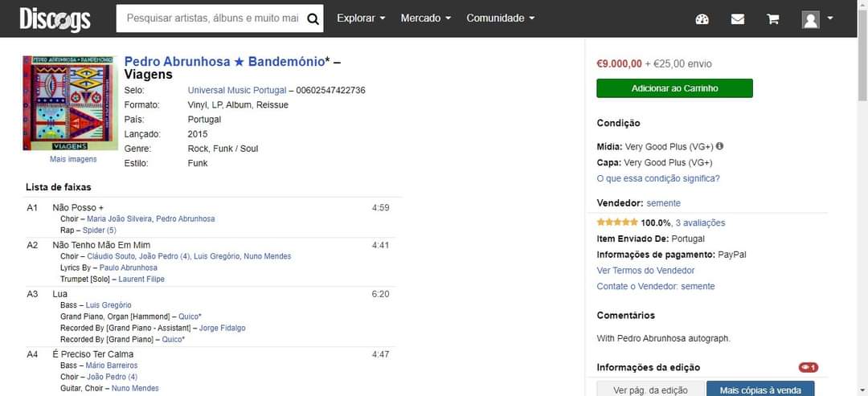Screen dimensions: 868x396
Task: Click the user avatar icon
Action: tap(810, 19)
